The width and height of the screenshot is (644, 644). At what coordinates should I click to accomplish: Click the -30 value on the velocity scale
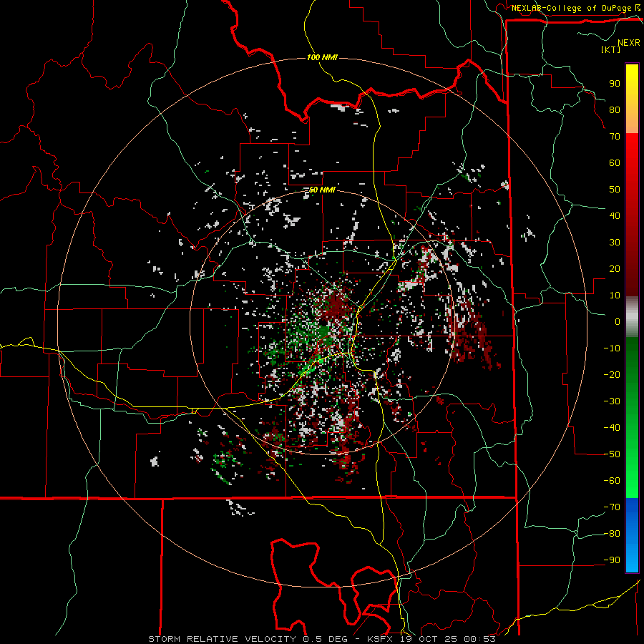coord(612,401)
